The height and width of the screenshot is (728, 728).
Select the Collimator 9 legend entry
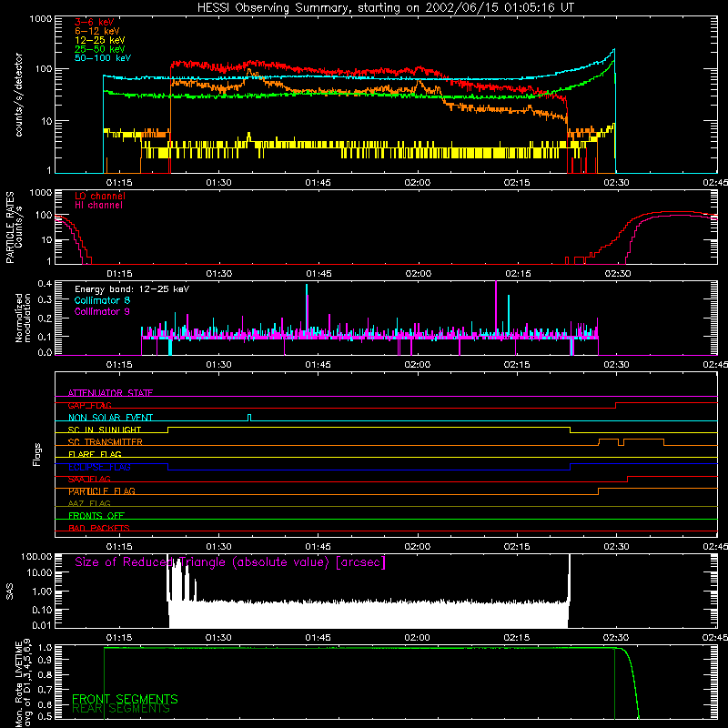pyautogui.click(x=102, y=311)
